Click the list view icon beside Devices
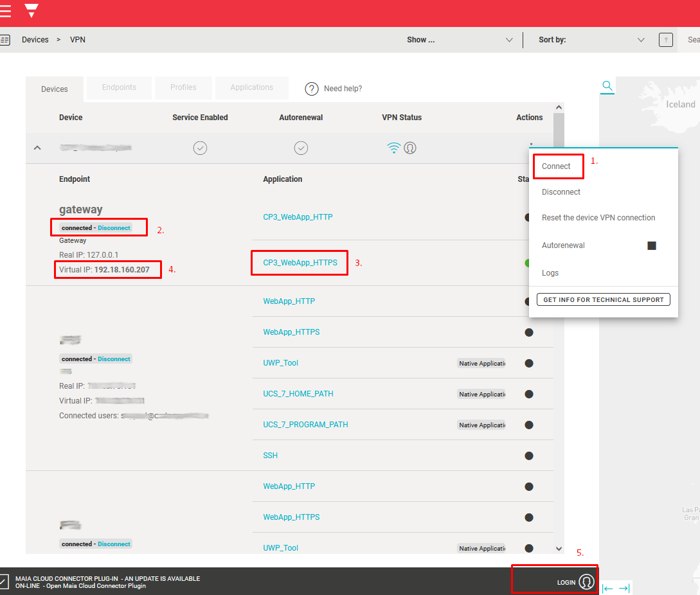Viewport: 700px width, 595px height. coord(5,40)
